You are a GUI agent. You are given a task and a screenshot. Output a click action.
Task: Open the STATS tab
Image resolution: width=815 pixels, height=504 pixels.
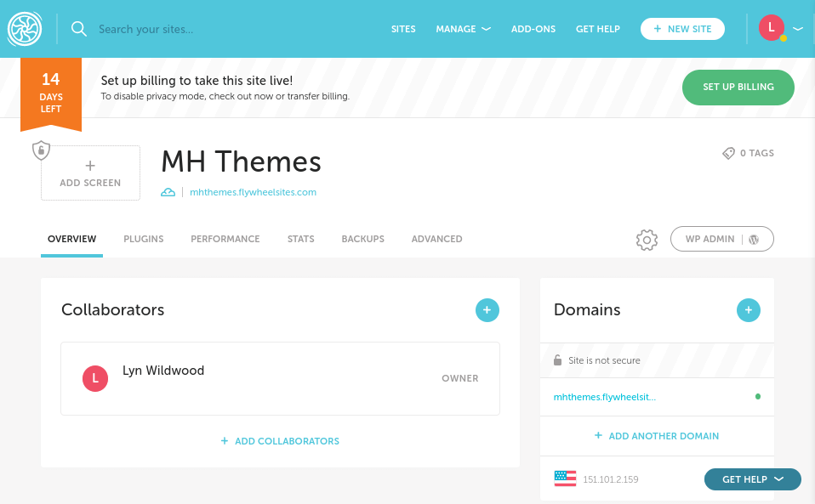pos(301,239)
